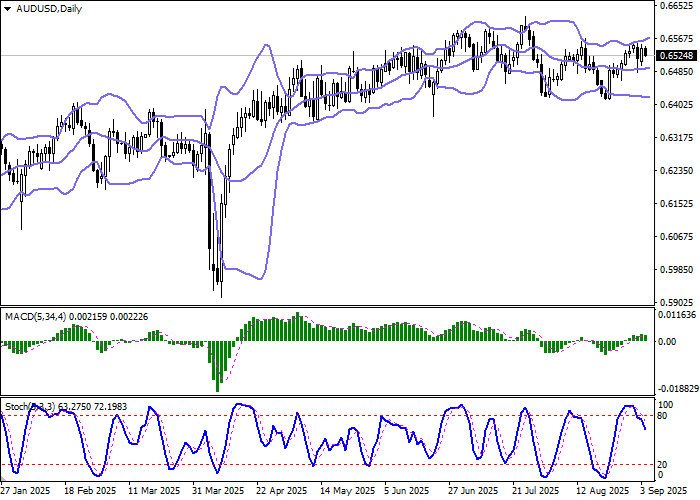Click date label 11 Mar 2025

click(155, 491)
